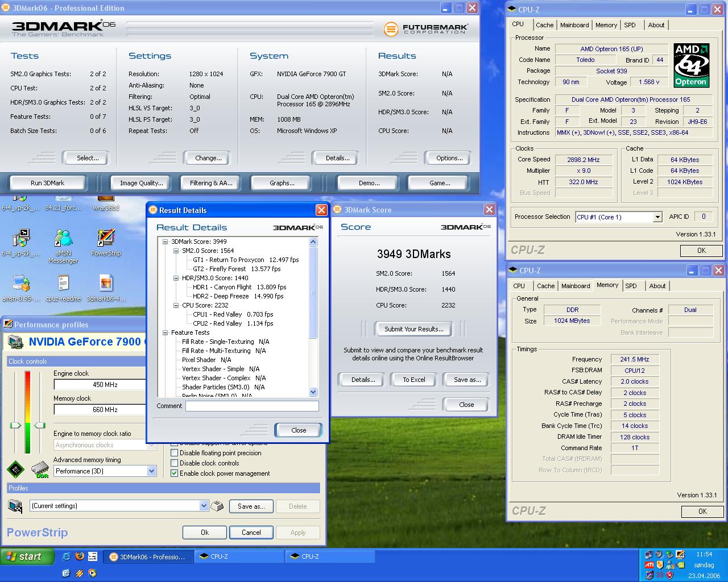728x582 pixels.
Task: Collapse the CPU Score node
Action: 176,305
